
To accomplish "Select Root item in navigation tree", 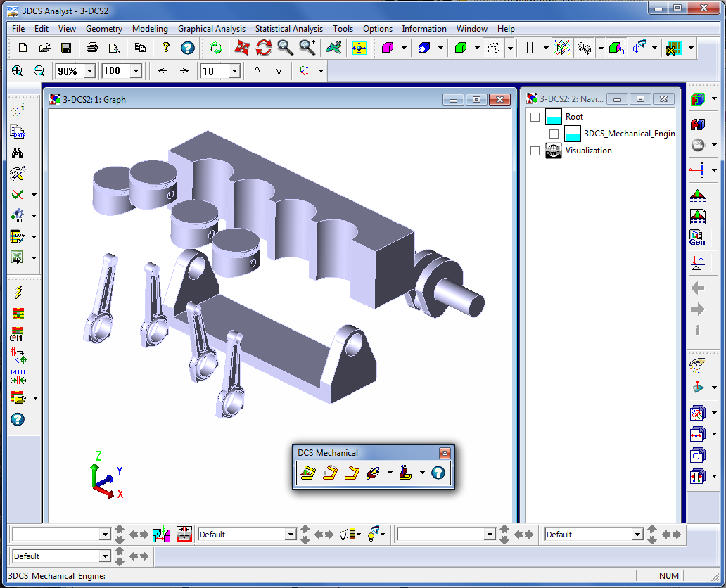I will (574, 117).
